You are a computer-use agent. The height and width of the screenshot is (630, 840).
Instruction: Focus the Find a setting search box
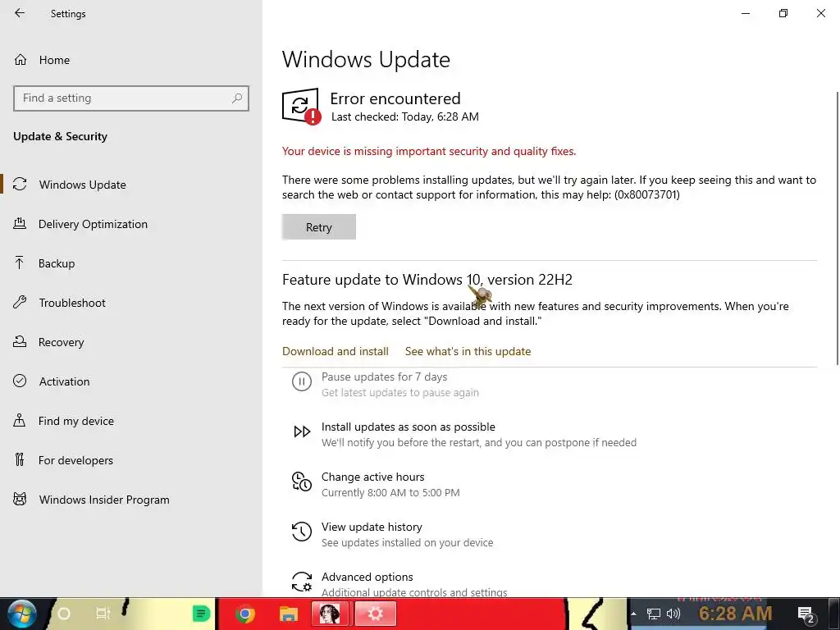[x=131, y=98]
